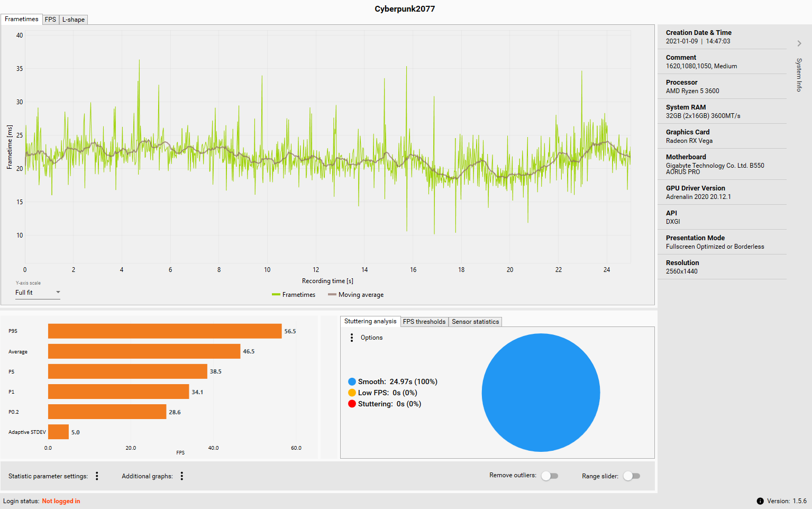Viewport: 812px width, 509px height.
Task: Click the green Frametimes legend entry
Action: coord(294,295)
